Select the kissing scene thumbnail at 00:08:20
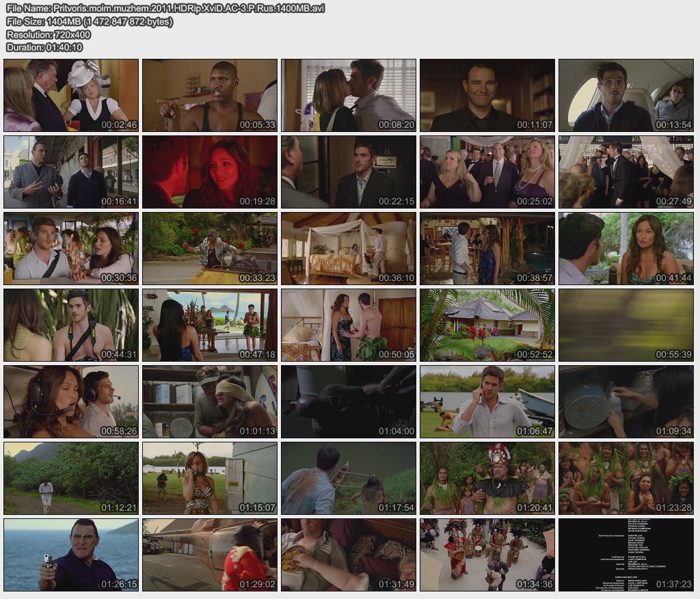The image size is (700, 599). [349, 96]
